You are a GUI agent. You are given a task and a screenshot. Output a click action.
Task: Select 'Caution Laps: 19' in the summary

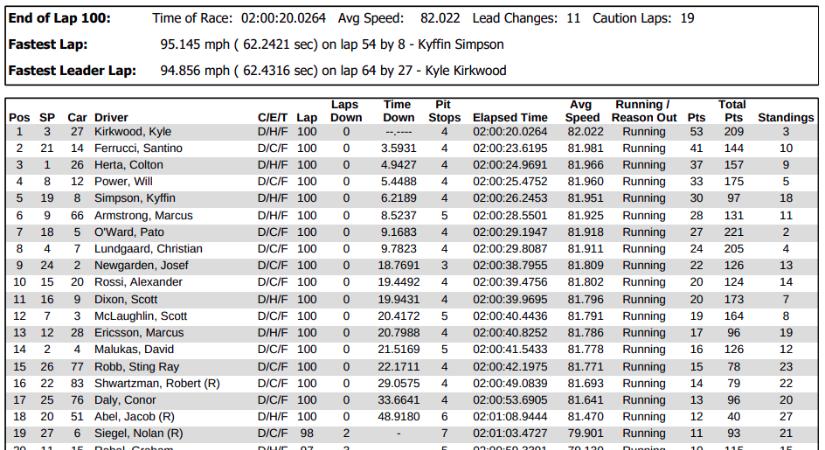pos(643,18)
